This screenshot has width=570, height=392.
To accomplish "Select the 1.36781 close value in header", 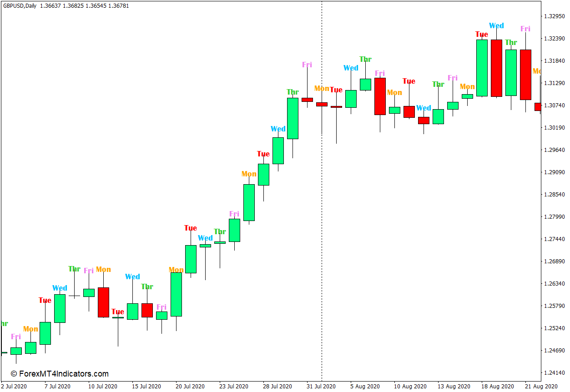I will pos(119,6).
